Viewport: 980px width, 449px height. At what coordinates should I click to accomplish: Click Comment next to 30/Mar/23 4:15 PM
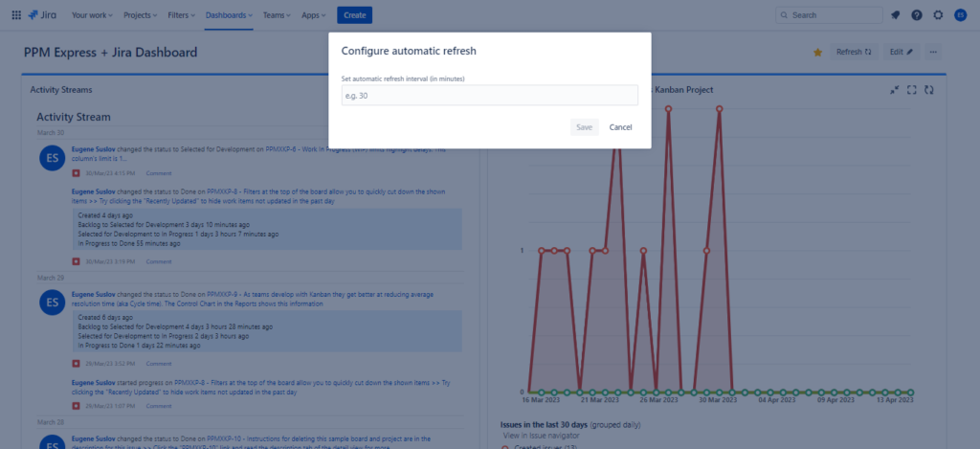pyautogui.click(x=159, y=173)
